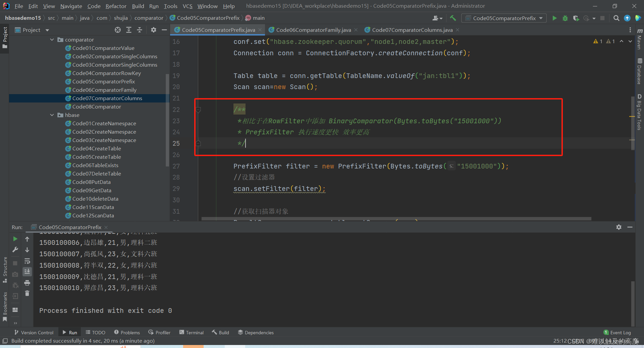Open the Refactor menu
Image resolution: width=644 pixels, height=348 pixels.
click(x=116, y=6)
